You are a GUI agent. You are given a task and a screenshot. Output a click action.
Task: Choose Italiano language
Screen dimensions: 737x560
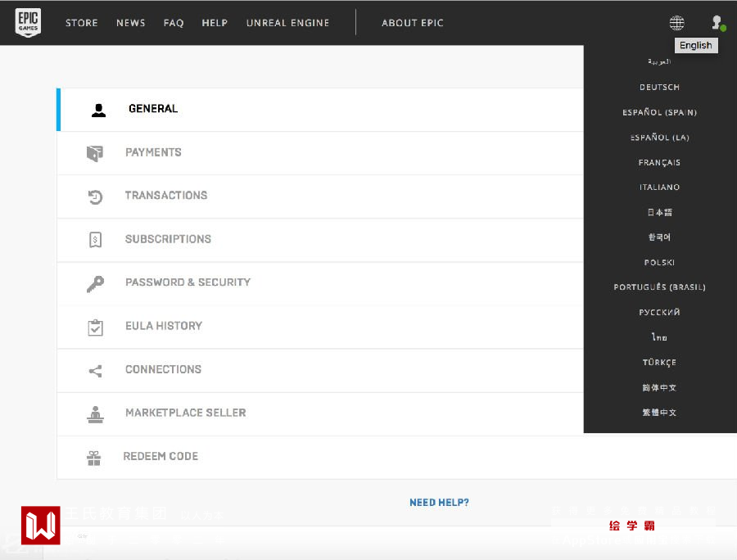(659, 187)
